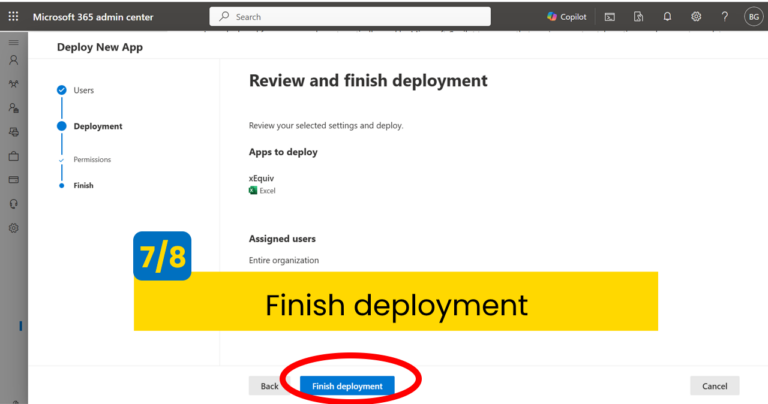Open the app launcher waffle icon
768x404 pixels.
pos(13,17)
